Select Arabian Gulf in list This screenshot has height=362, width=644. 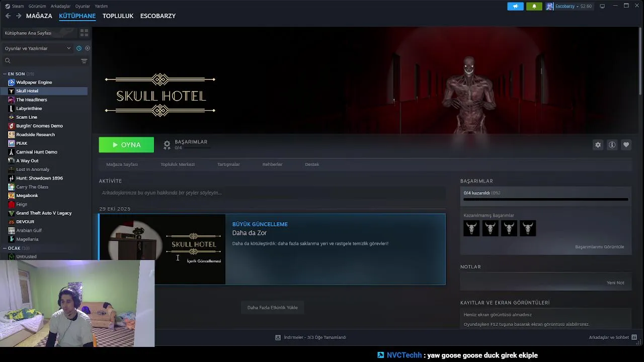29,231
